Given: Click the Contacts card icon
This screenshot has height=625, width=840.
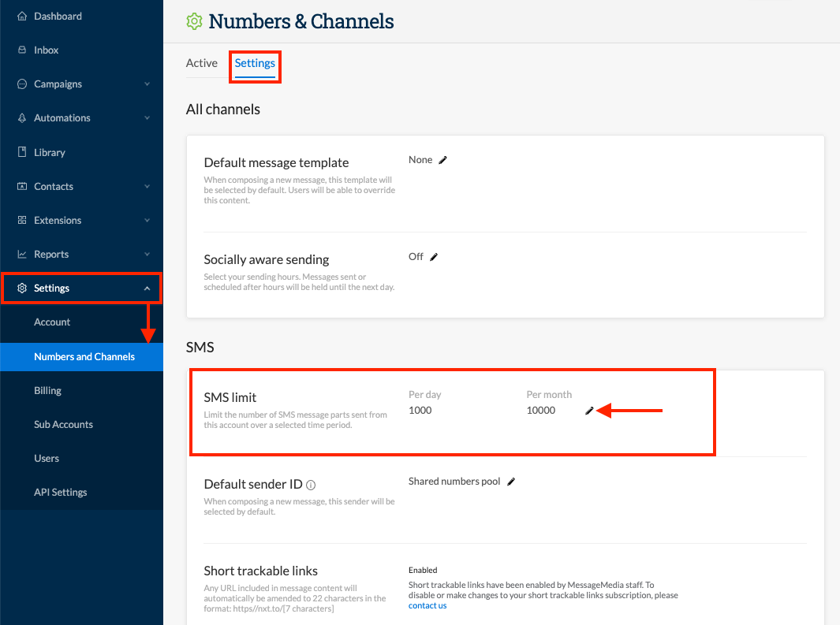Looking at the screenshot, I should (22, 186).
